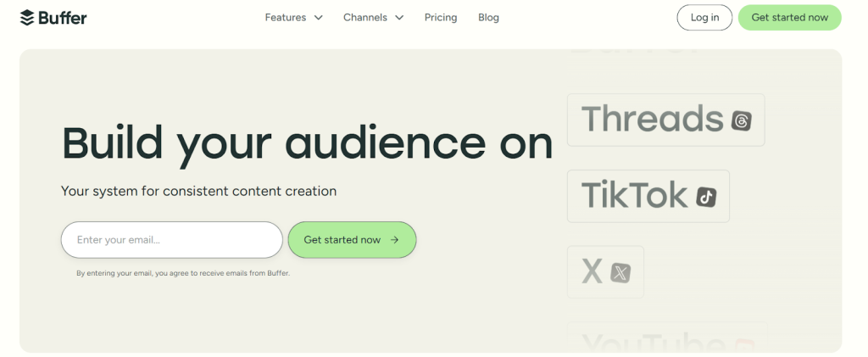The width and height of the screenshot is (868, 357).
Task: Click the Buffer logo icon
Action: 26,18
